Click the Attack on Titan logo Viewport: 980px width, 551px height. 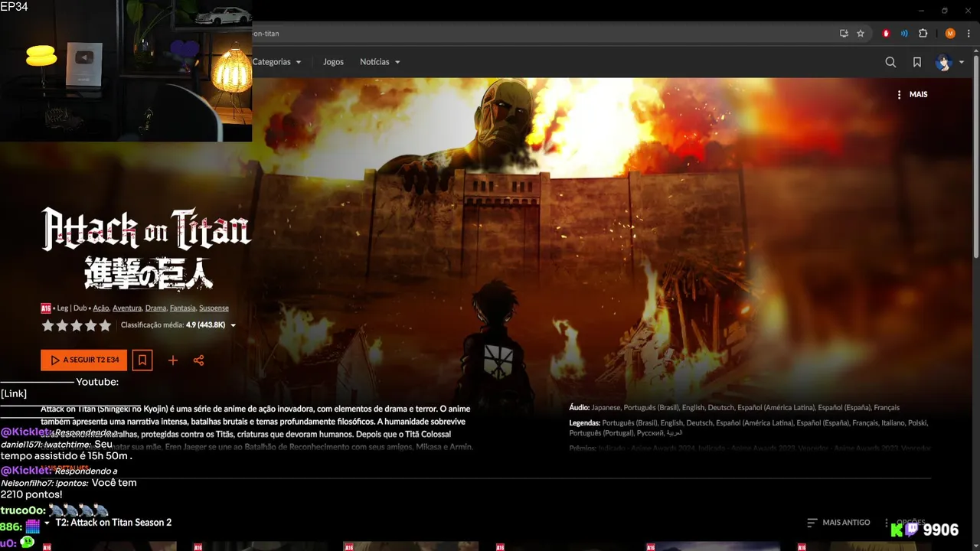[x=145, y=249]
